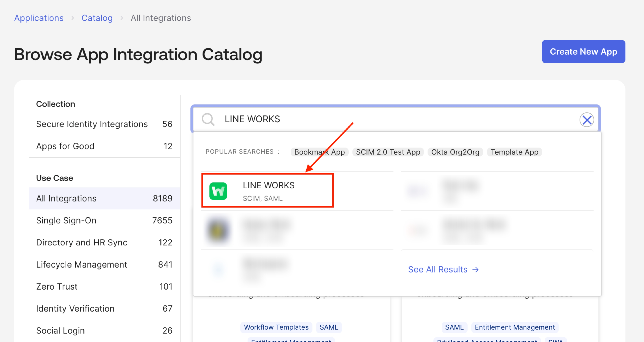Clear the search field with the X icon
This screenshot has height=342, width=644.
click(x=587, y=120)
